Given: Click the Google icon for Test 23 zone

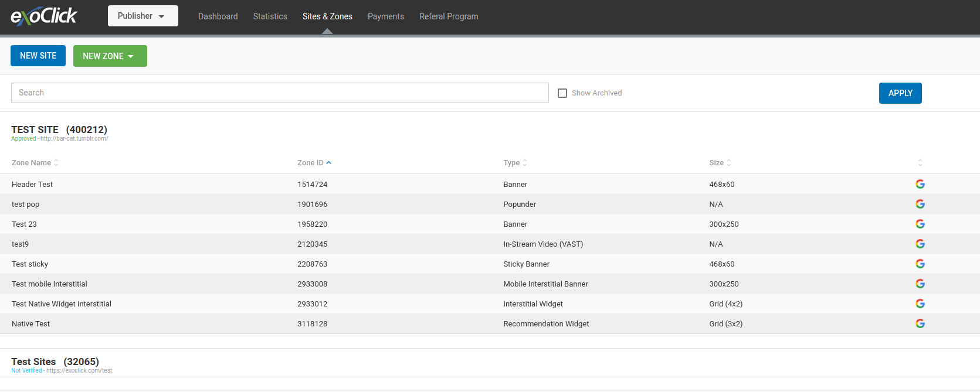Looking at the screenshot, I should pos(920,224).
